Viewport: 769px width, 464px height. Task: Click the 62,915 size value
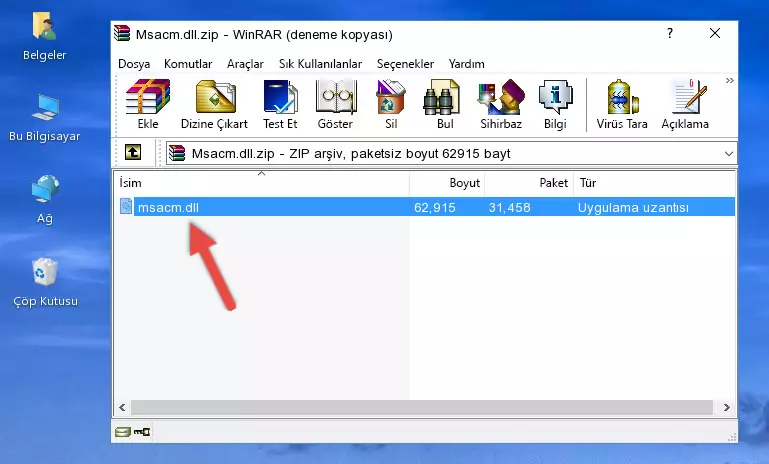coord(435,207)
